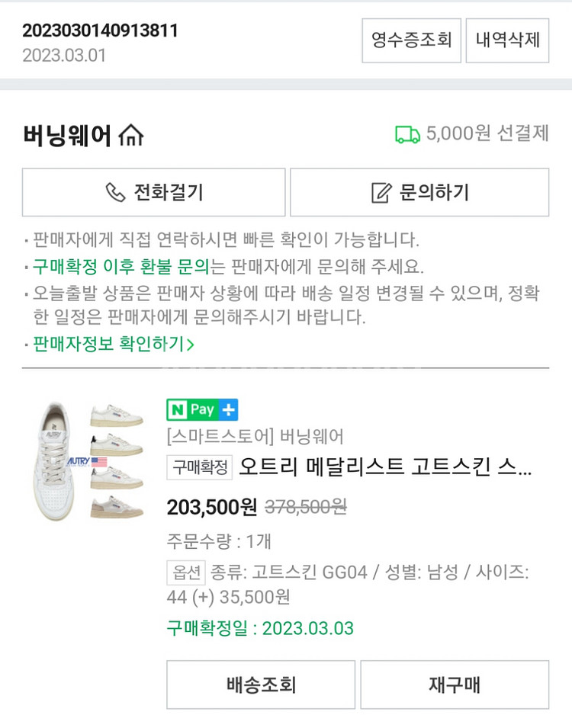Click the 203,500원 price
This screenshot has width=572, height=728.
click(x=212, y=507)
